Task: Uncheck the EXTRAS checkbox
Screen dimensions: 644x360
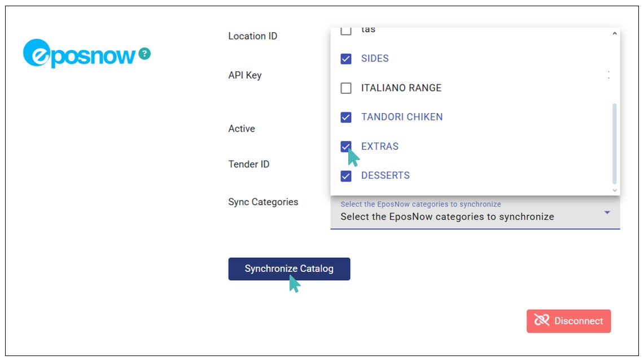Action: [346, 146]
